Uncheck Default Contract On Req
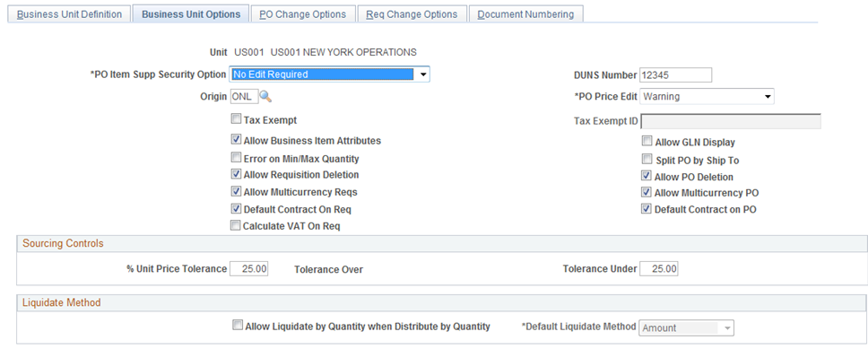868x349 pixels. point(237,209)
